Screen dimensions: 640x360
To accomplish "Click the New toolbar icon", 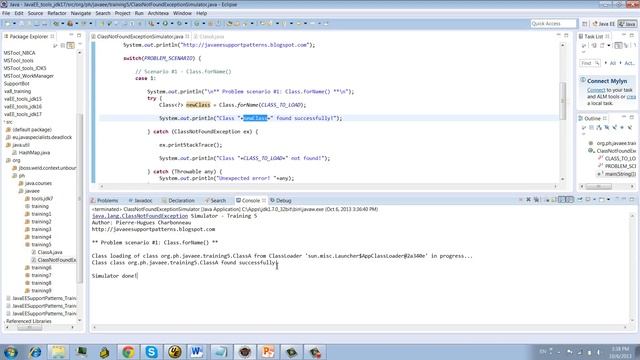I will click(x=8, y=24).
